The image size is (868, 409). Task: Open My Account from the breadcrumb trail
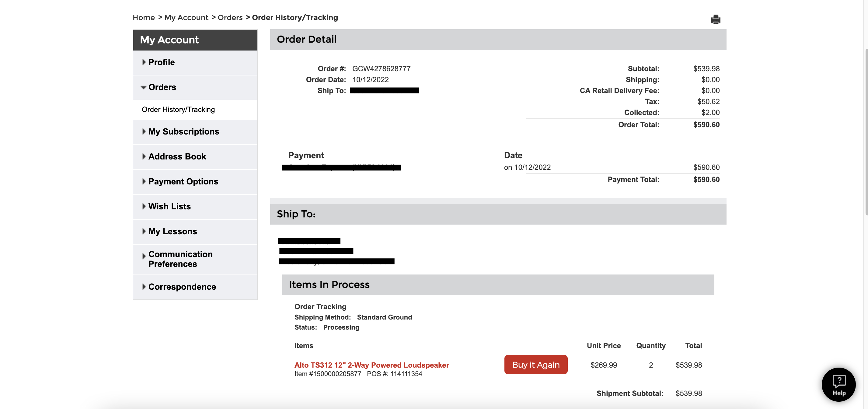[186, 17]
